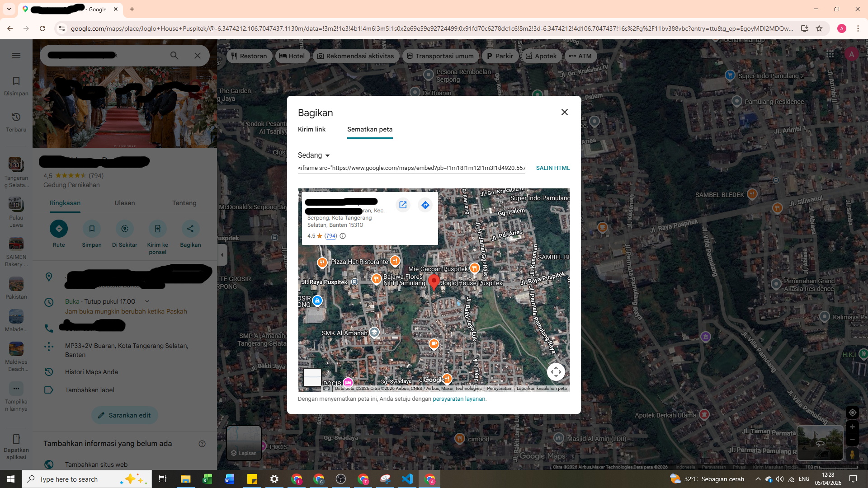The image size is (868, 488).
Task: Open Visual Studio Code from taskbar
Action: click(407, 479)
